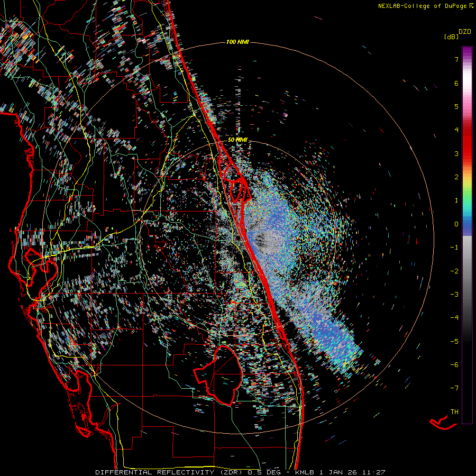Click the 1 JAN 26 date text
The width and height of the screenshot is (476, 476).
pos(337,472)
